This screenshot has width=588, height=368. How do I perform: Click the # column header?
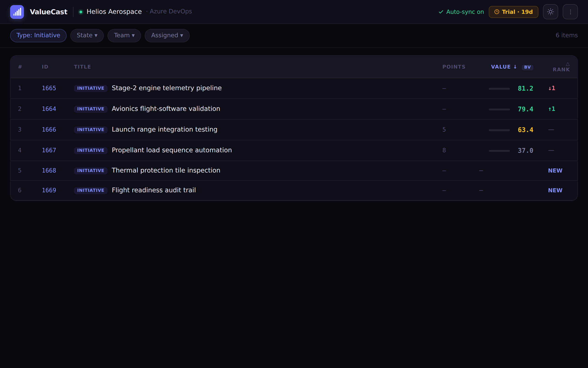click(20, 67)
